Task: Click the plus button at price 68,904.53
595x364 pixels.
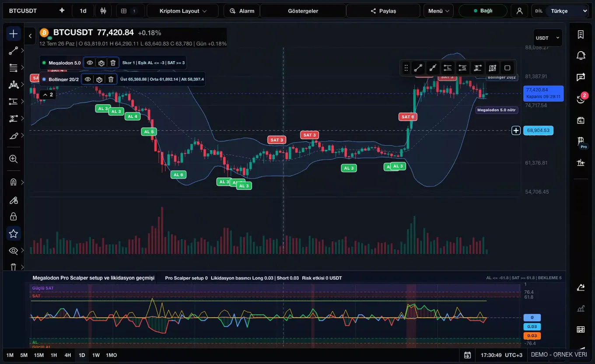Action: pos(516,130)
